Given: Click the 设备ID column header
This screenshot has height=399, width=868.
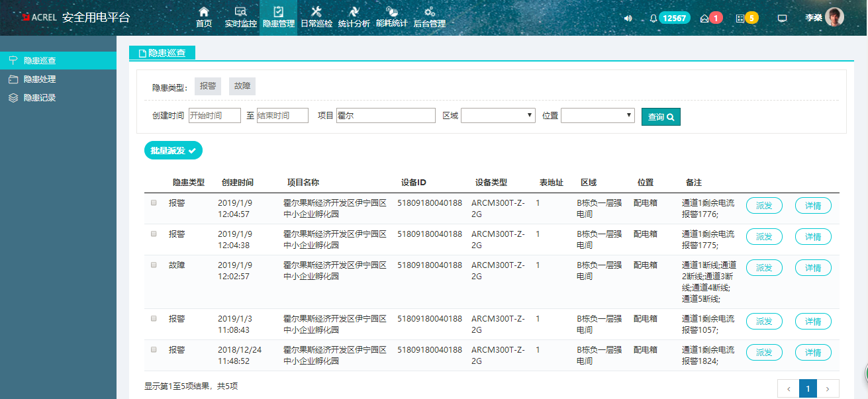Looking at the screenshot, I should pyautogui.click(x=414, y=183).
